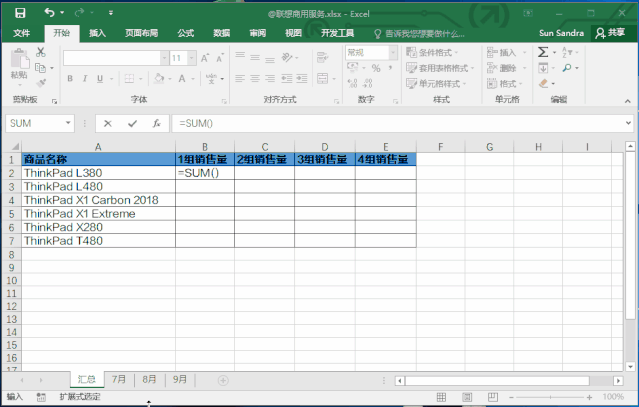Click the Copy icon in clipboard group
This screenshot has width=639, height=407.
point(40,68)
